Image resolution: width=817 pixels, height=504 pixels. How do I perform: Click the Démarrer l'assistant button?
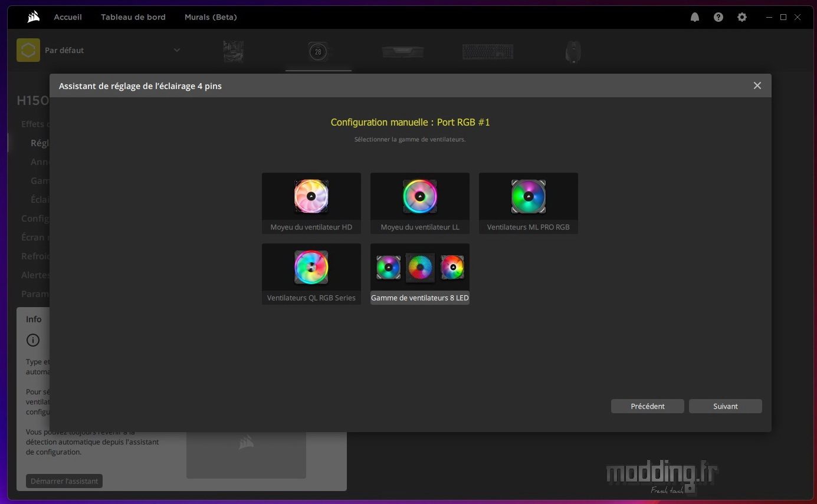(x=64, y=481)
